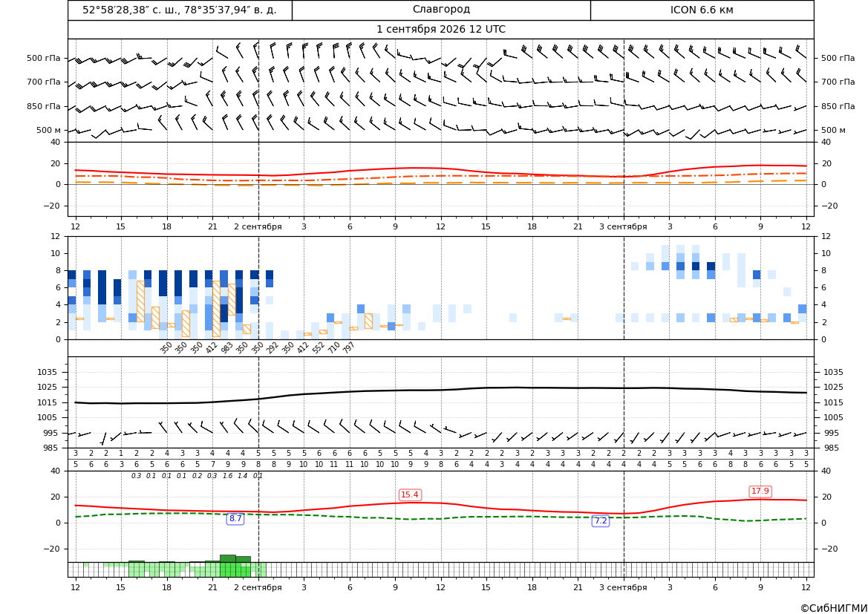
Task: Click the red 15.4 temperature maximum label
Action: point(410,495)
